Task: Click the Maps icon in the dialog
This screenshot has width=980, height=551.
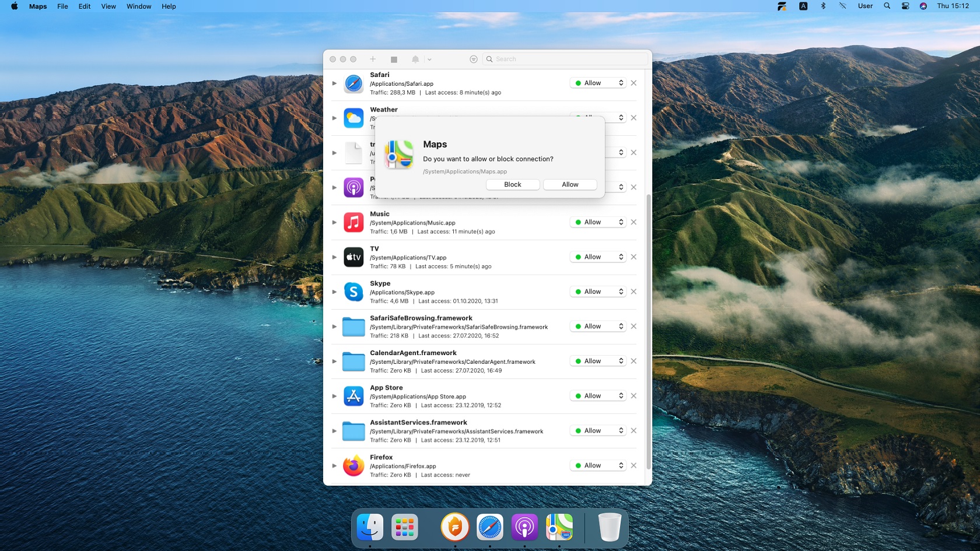Action: tap(399, 155)
